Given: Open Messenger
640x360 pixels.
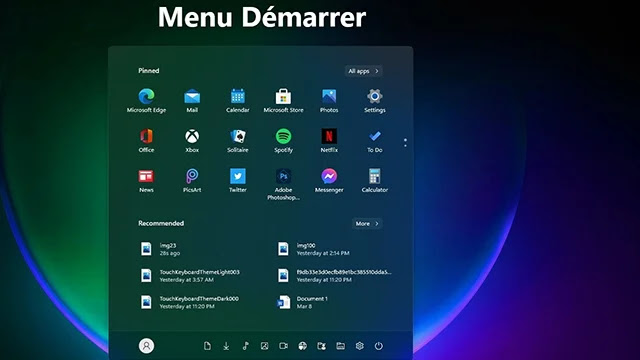Looking at the screenshot, I should pyautogui.click(x=329, y=180).
